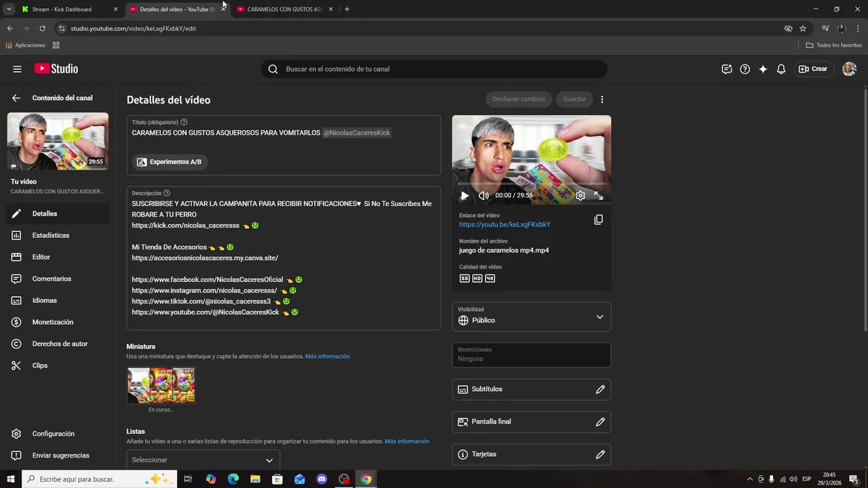Image resolution: width=868 pixels, height=488 pixels.
Task: Open the three-dot more options menu
Action: pos(602,100)
